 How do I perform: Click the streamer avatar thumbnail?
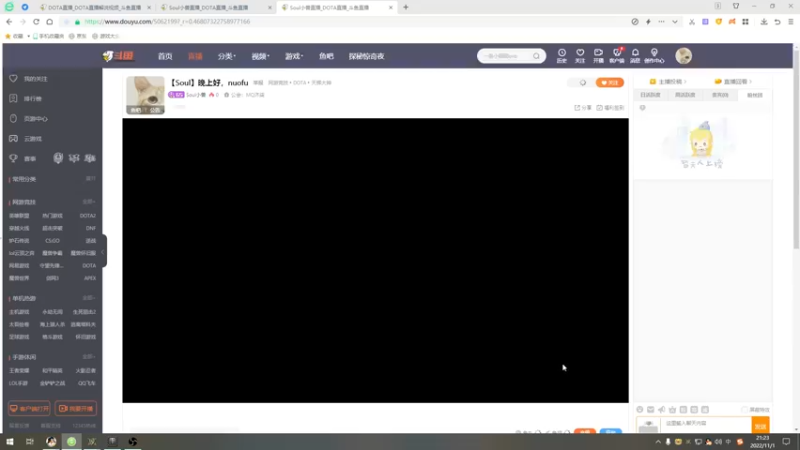(145, 95)
